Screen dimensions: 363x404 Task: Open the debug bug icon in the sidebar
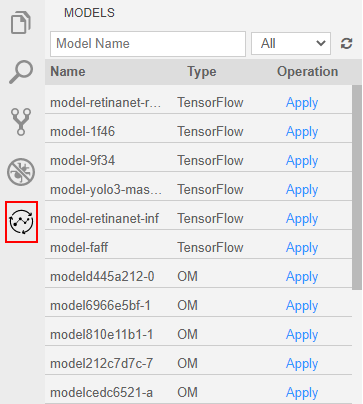coord(21,172)
